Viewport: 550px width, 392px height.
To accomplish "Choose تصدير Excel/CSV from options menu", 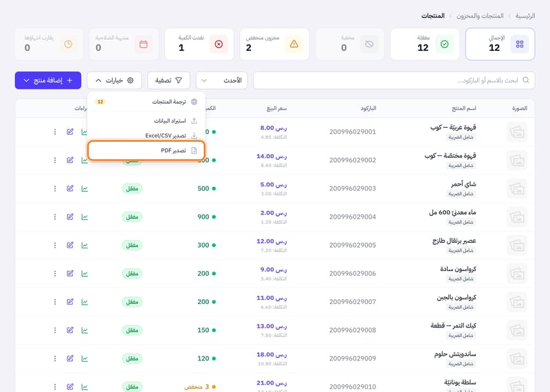I will (146, 135).
